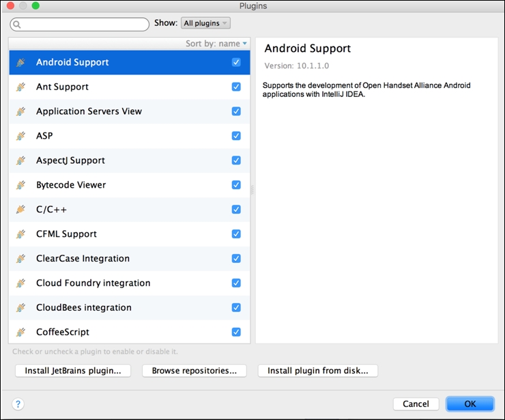Expand the Sort by name dropdown
Image resolution: width=505 pixels, height=420 pixels.
click(216, 44)
